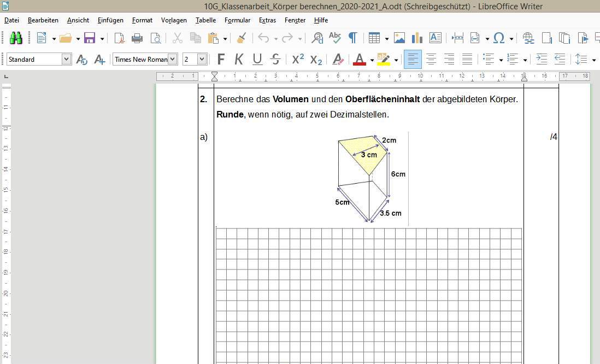The width and height of the screenshot is (600, 364).
Task: Clone formatting with paintbrush icon
Action: coord(242,38)
